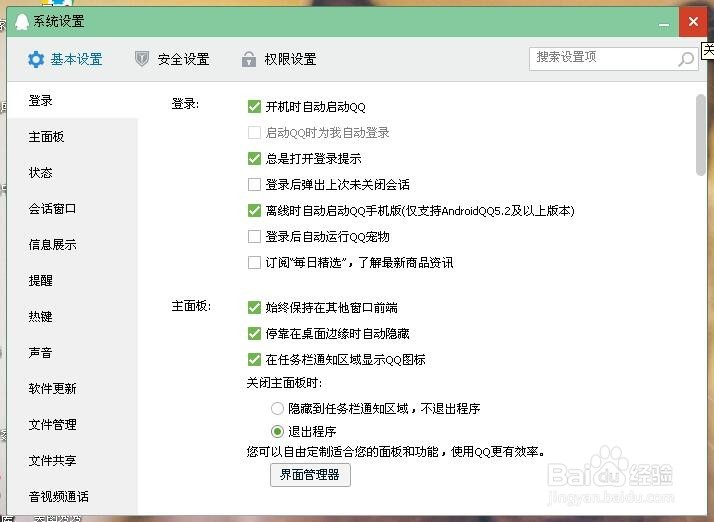The image size is (714, 522).
Task: Open the 基本设置 tab
Action: pos(65,59)
